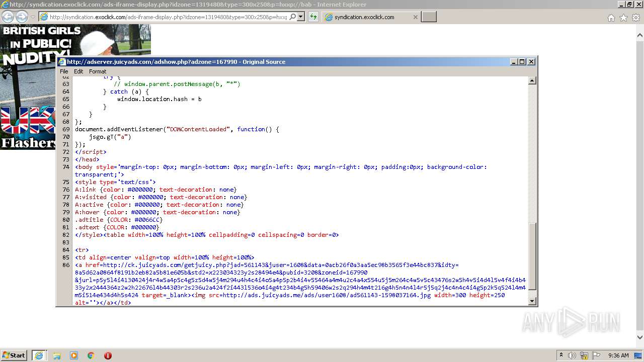Click IE page scrollbar up arrow
This screenshot has height=362, width=644.
point(640,36)
